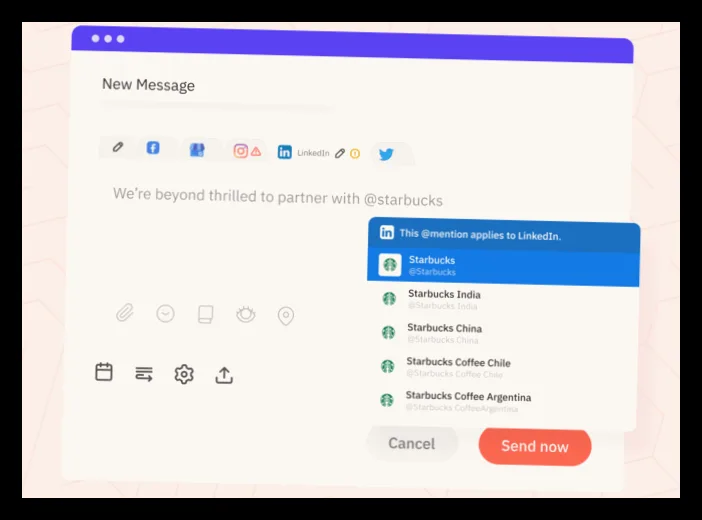Screen dimensions: 702x520
Task: Click the Send now button
Action: tap(535, 446)
